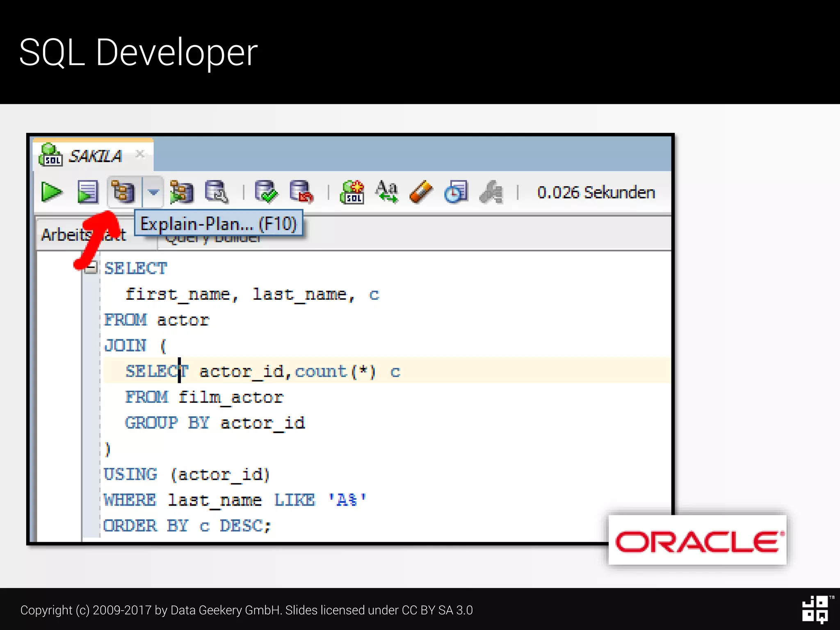Open the Explain Plan dropdown arrow
This screenshot has height=630, width=840.
pos(153,192)
